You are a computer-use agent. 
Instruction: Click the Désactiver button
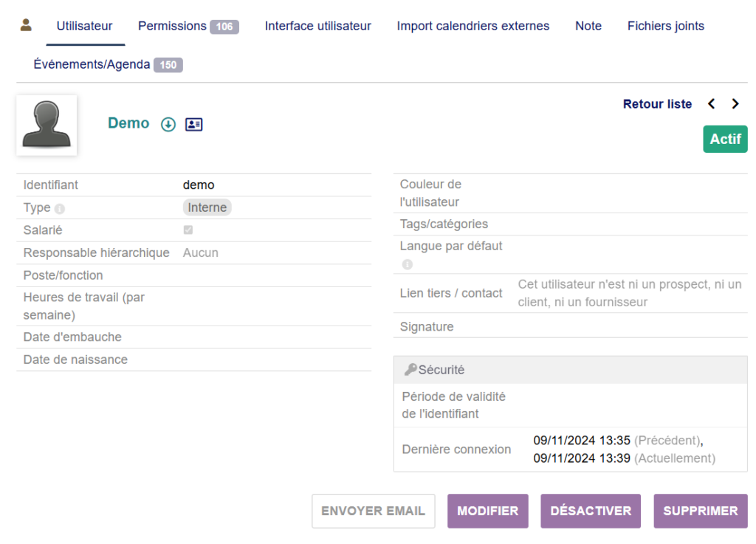[591, 511]
